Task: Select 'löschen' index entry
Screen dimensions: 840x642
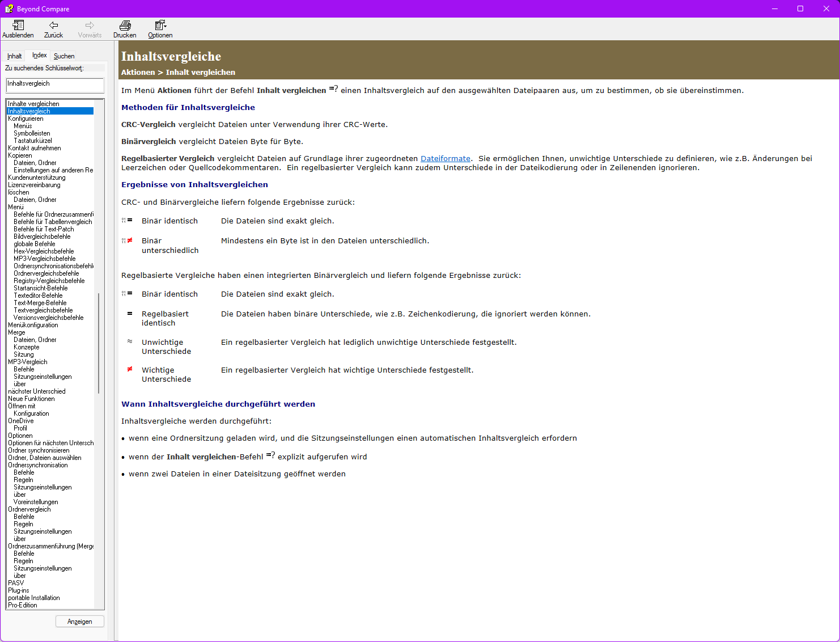Action: (x=19, y=192)
